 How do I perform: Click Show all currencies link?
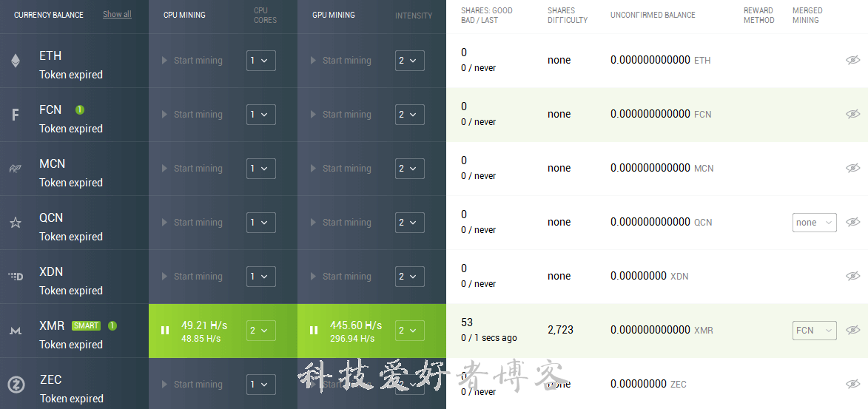tap(118, 14)
